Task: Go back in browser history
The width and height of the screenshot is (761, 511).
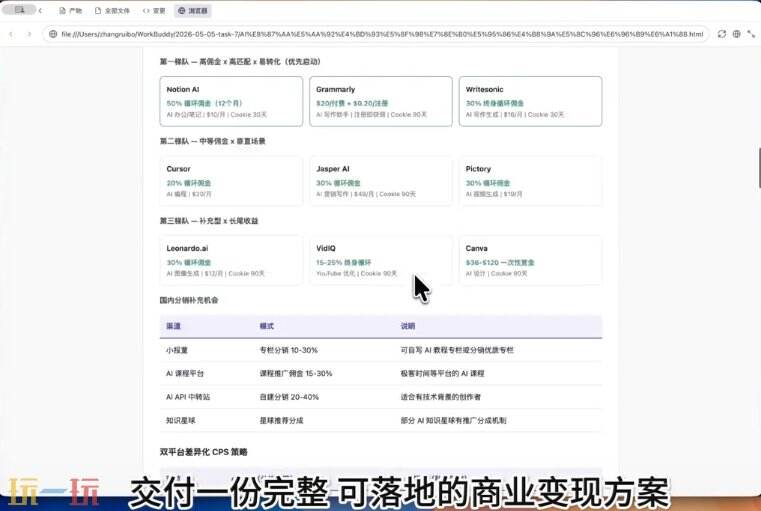Action: coord(11,34)
